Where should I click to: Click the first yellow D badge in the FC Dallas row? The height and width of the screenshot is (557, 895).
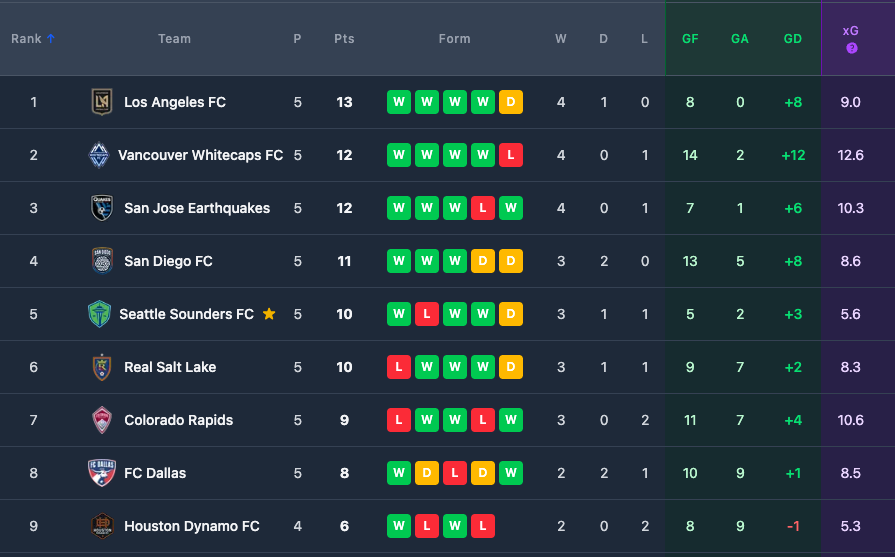point(427,473)
